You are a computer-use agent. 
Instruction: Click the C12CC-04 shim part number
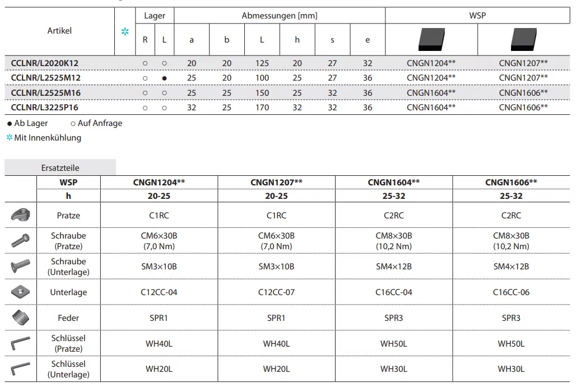pyautogui.click(x=159, y=292)
